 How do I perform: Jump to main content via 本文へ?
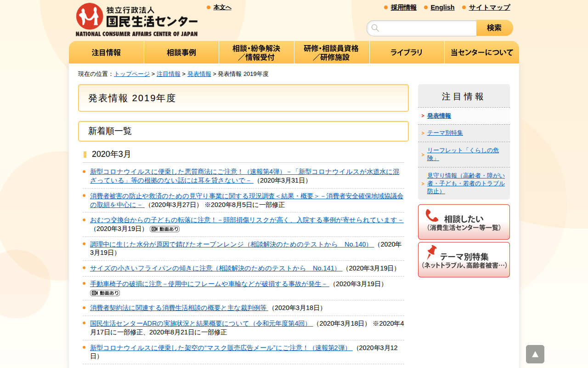[222, 7]
